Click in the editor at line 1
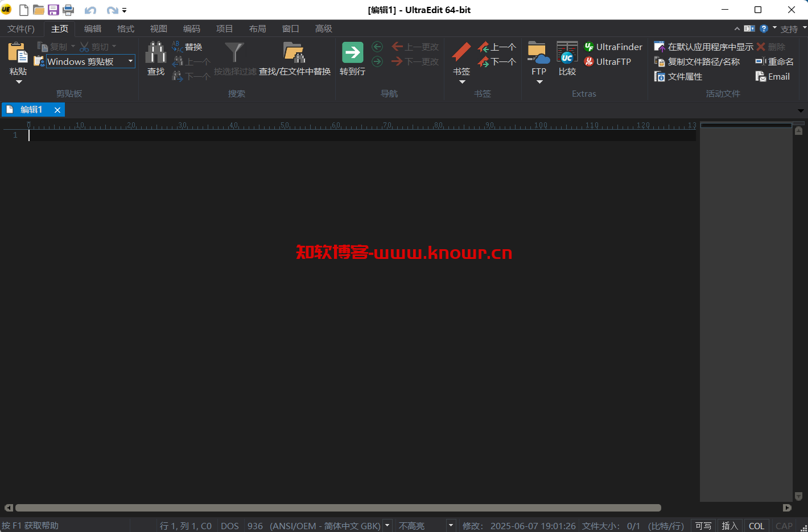The width and height of the screenshot is (808, 532). click(x=362, y=135)
